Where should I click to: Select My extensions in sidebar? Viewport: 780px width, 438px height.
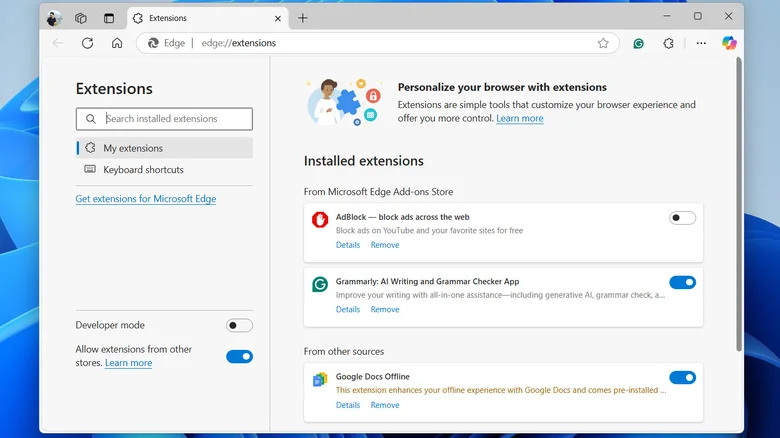click(133, 148)
